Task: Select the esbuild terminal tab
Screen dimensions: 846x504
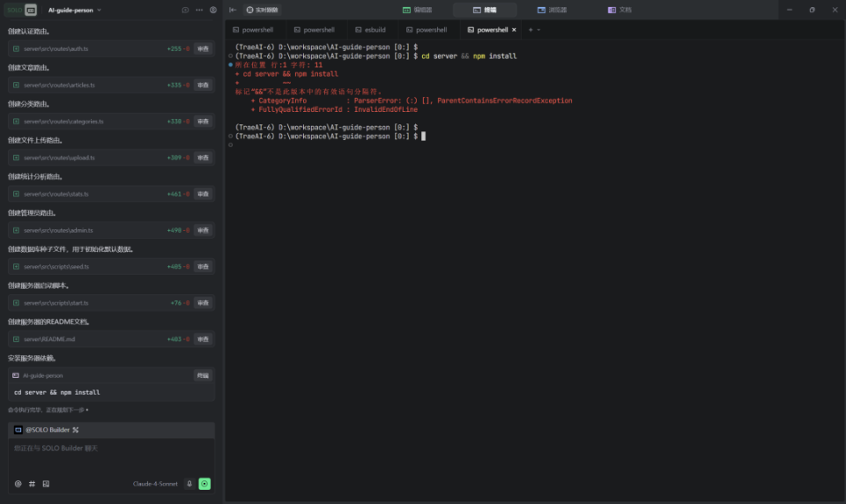Action: (370, 30)
